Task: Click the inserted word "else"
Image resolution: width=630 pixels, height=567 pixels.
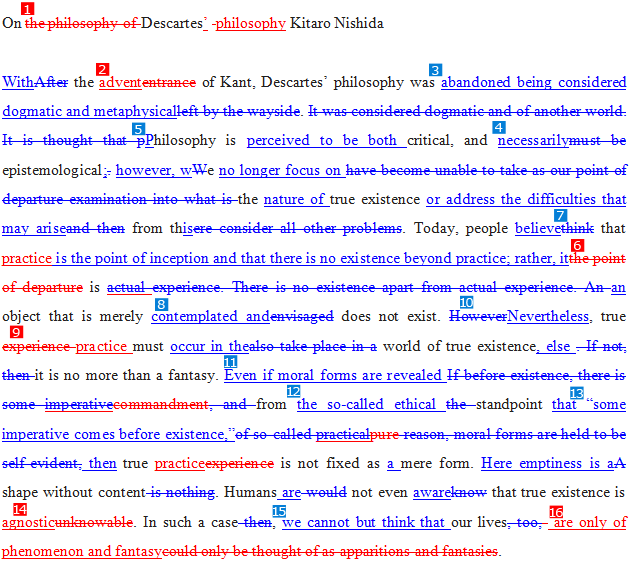Action: tap(558, 346)
